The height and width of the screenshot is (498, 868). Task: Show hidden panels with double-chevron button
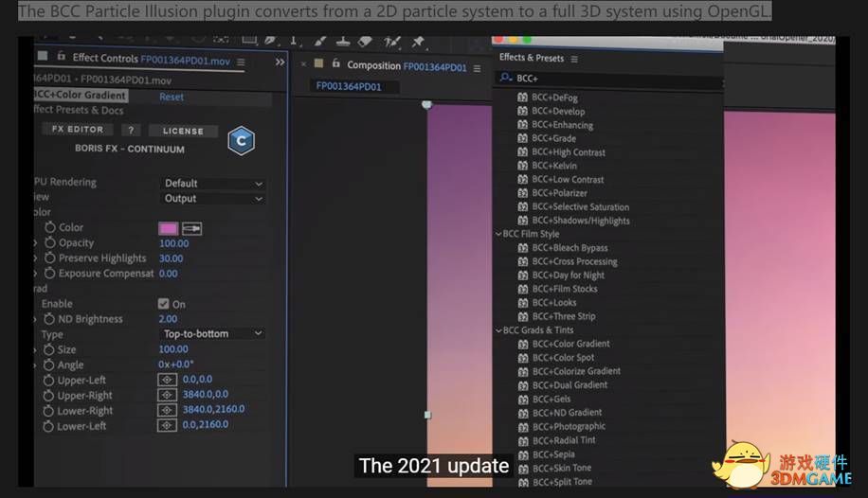280,62
